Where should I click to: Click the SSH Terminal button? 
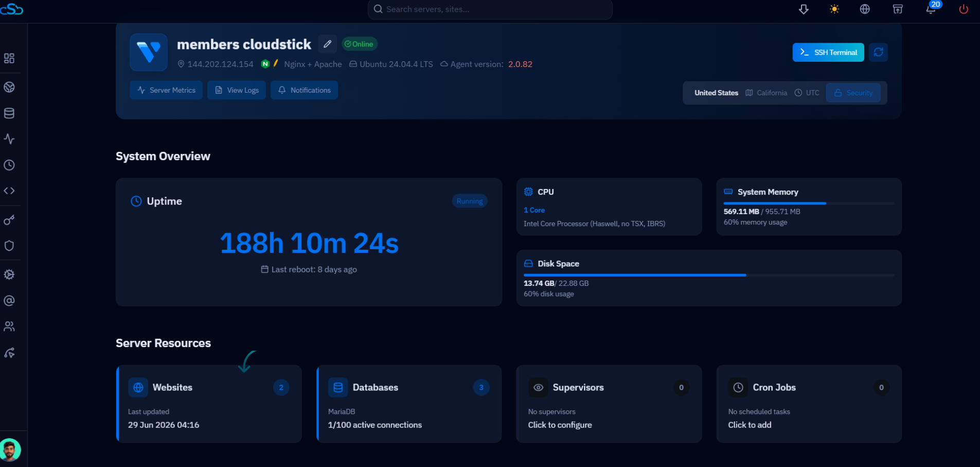click(828, 52)
